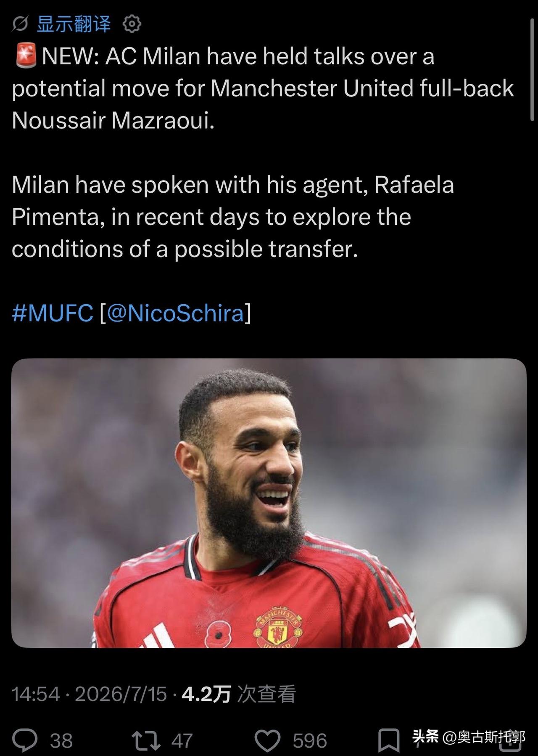Click the tweet text about AC Milan
538x756 pixels.
(x=263, y=152)
